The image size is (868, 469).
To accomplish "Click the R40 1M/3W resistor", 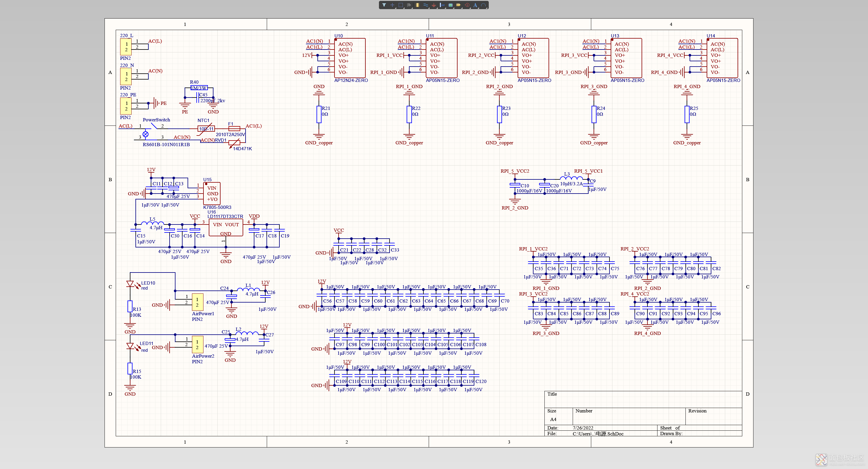I will pyautogui.click(x=199, y=88).
